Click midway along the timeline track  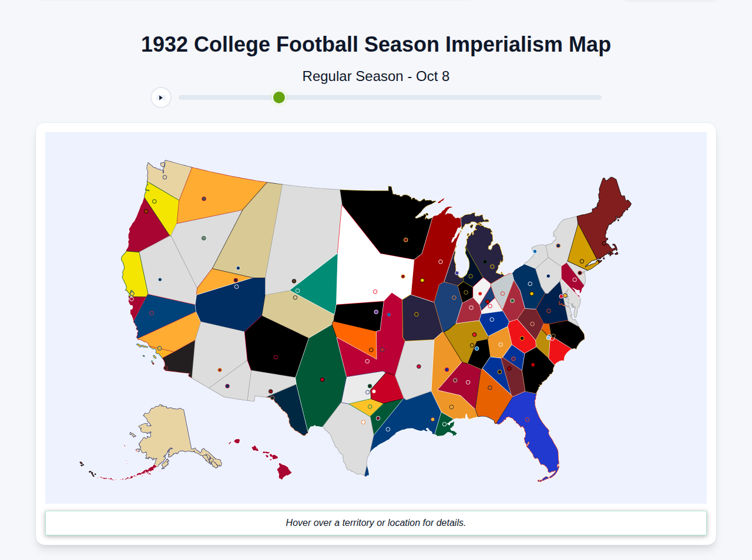(x=390, y=97)
